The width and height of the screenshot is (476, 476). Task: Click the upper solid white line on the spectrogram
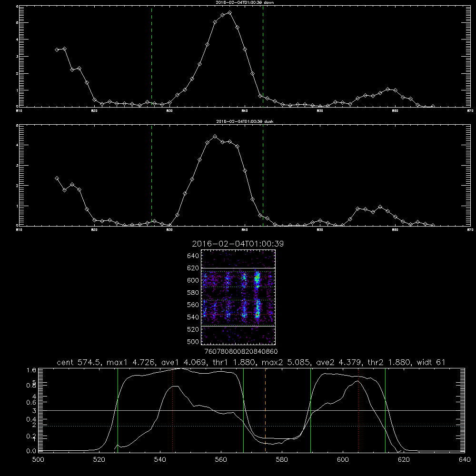pyautogui.click(x=238, y=268)
